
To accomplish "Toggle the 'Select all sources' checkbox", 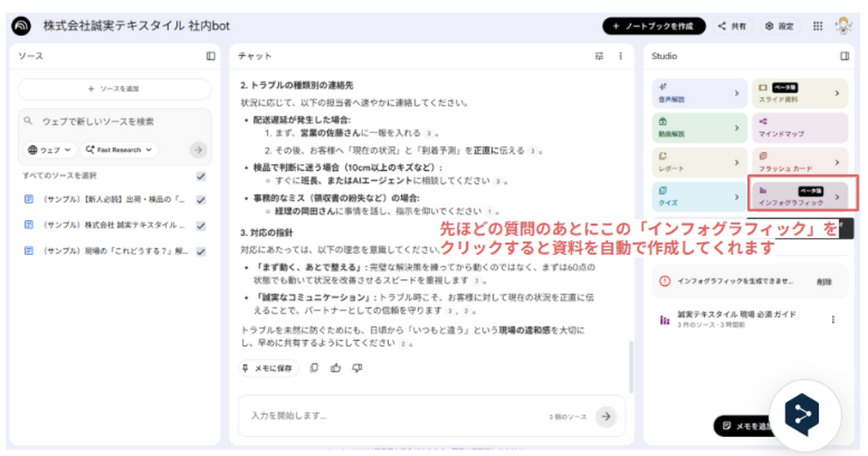I will (201, 176).
